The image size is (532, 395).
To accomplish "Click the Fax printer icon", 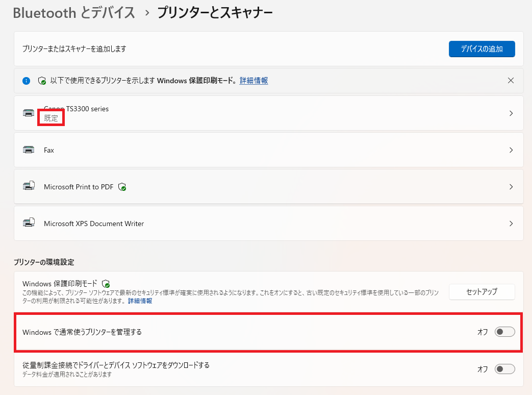I will (29, 150).
